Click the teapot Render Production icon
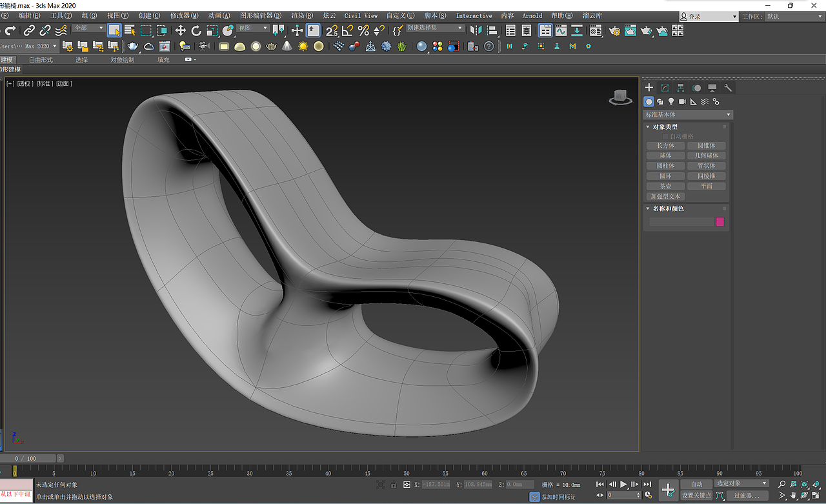This screenshot has height=504, width=826. coord(646,30)
